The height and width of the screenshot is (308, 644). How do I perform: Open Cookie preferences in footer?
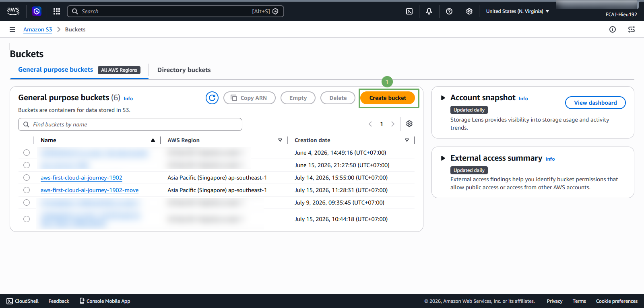tap(617, 301)
